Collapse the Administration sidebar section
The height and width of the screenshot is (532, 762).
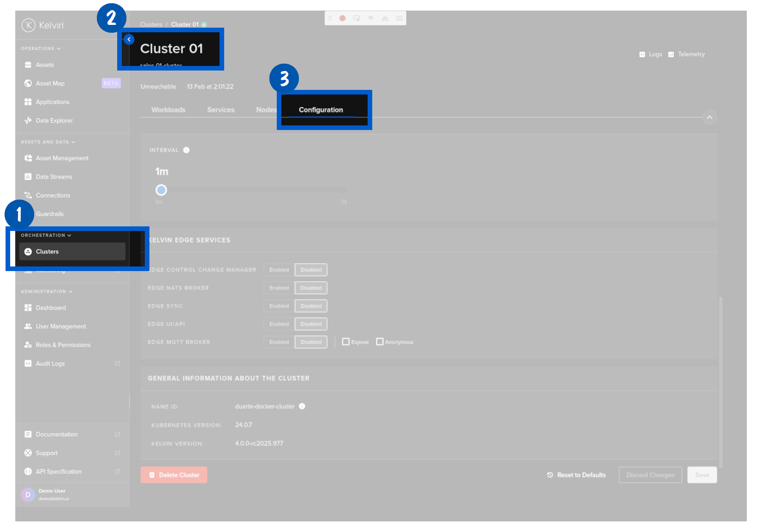(x=71, y=291)
